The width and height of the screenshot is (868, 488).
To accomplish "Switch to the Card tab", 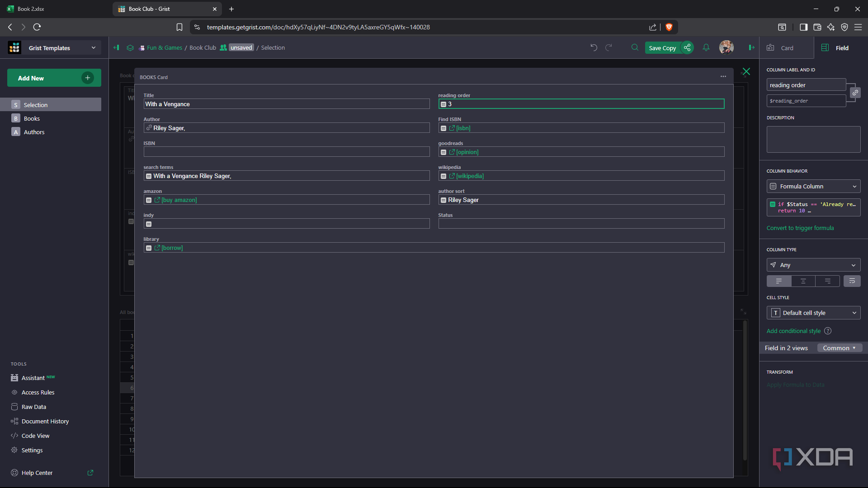I will click(786, 48).
